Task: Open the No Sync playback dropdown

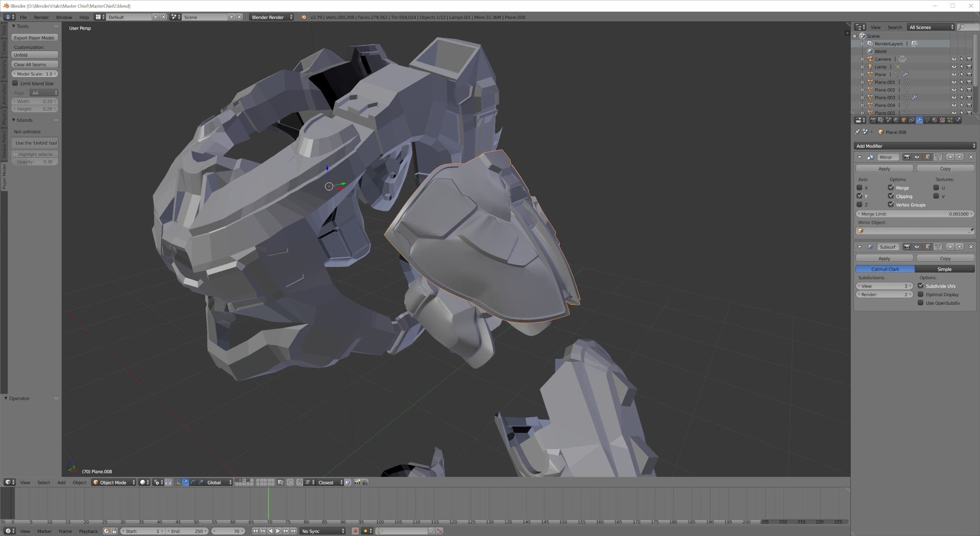Action: [323, 531]
